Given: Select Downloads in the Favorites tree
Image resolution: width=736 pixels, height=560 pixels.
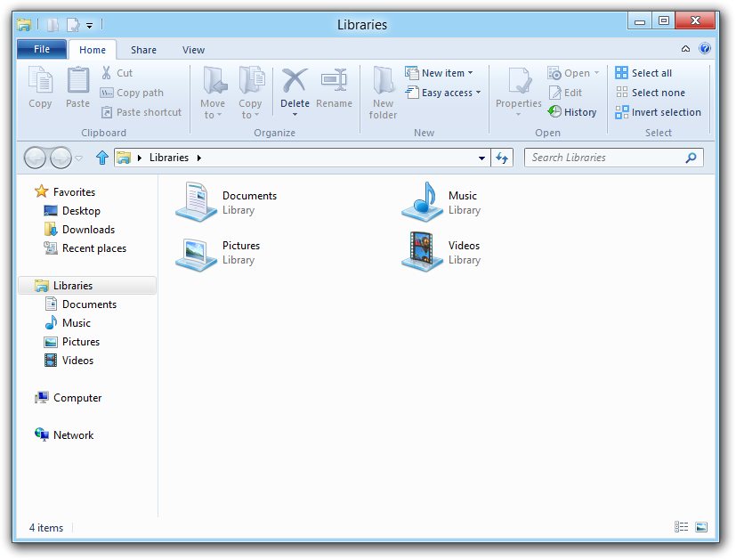Looking at the screenshot, I should 88,230.
